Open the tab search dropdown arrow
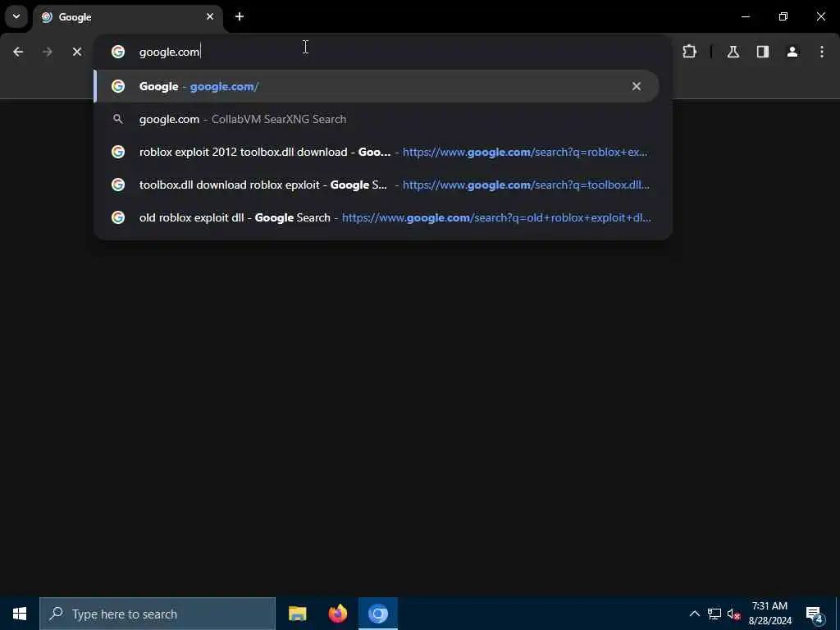 pos(16,16)
